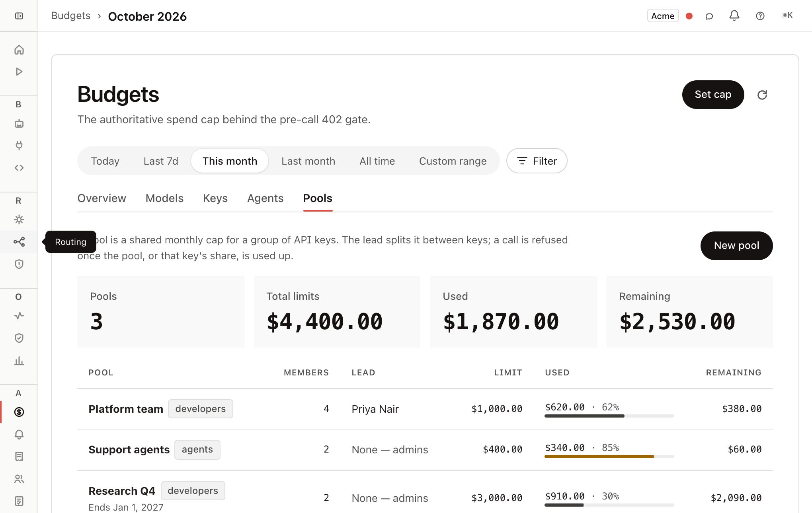Viewport: 812px width, 513px height.
Task: Create a New pool
Action: click(736, 246)
